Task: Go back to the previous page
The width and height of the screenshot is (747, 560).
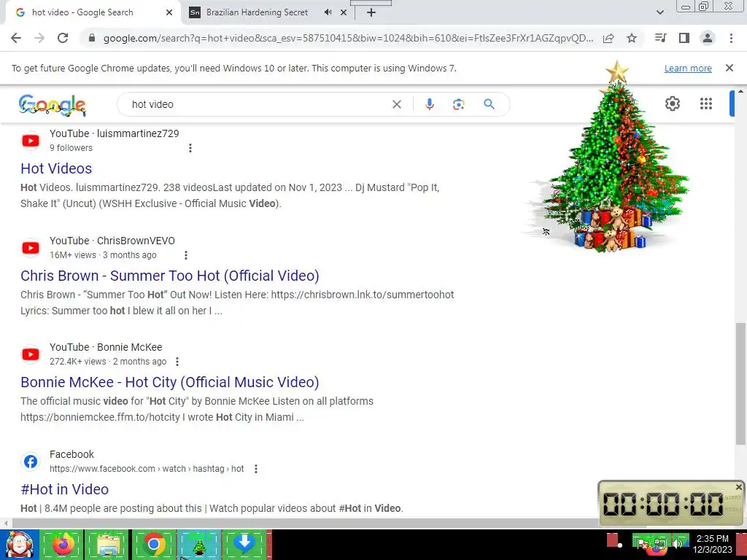Action: (16, 38)
